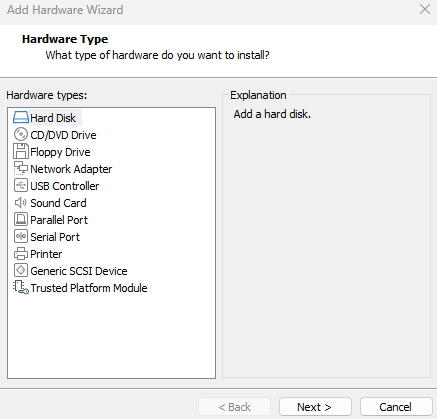Pick "Floppy Drive" text in hardware types

click(60, 152)
